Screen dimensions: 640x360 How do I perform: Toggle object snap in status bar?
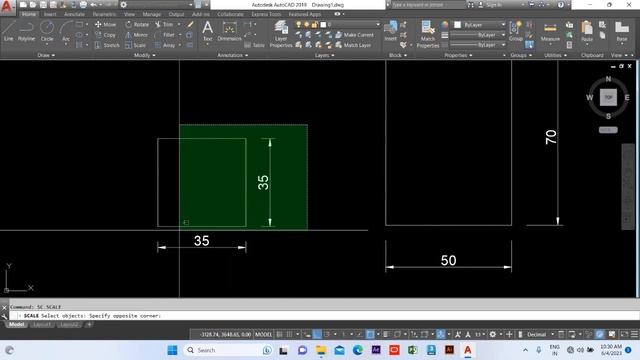(x=370, y=334)
